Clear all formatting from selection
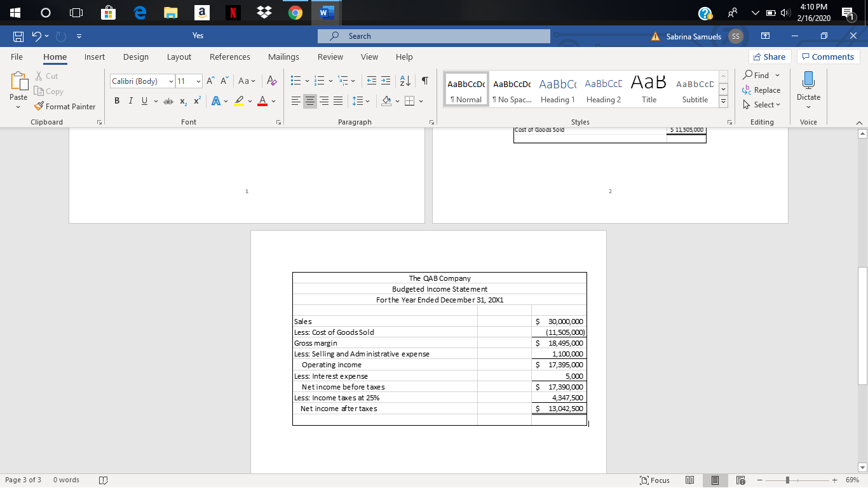The height and width of the screenshot is (488, 868). click(x=271, y=81)
